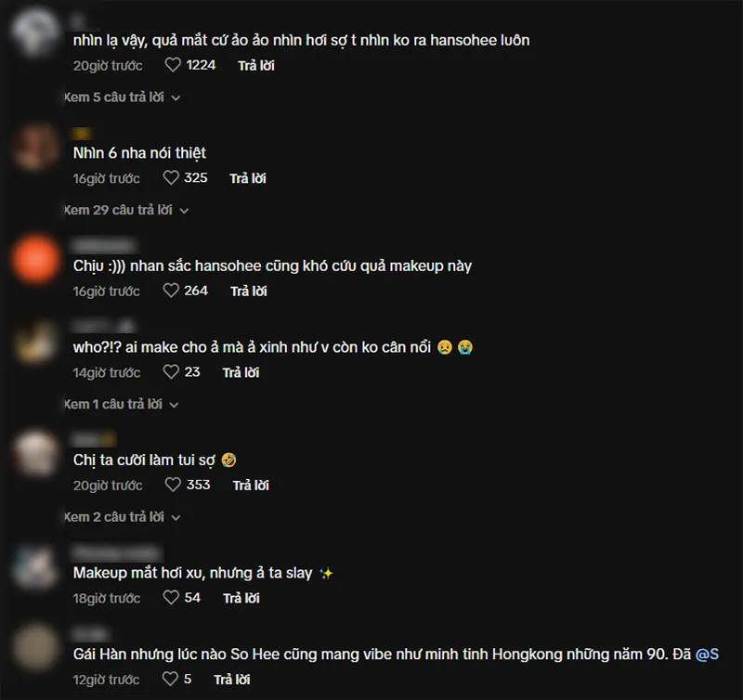Image resolution: width=743 pixels, height=700 pixels.
Task: Tap heart on comment with 264 likes
Action: pyautogui.click(x=171, y=291)
